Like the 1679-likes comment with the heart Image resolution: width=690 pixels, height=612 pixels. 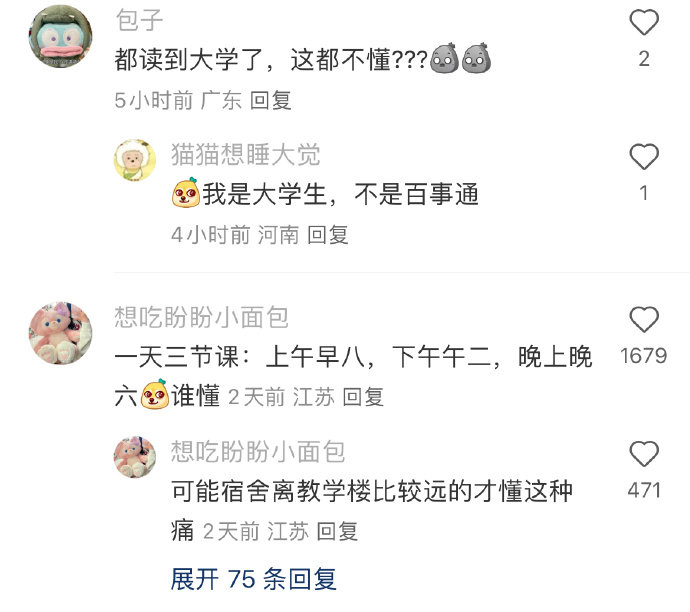click(644, 319)
